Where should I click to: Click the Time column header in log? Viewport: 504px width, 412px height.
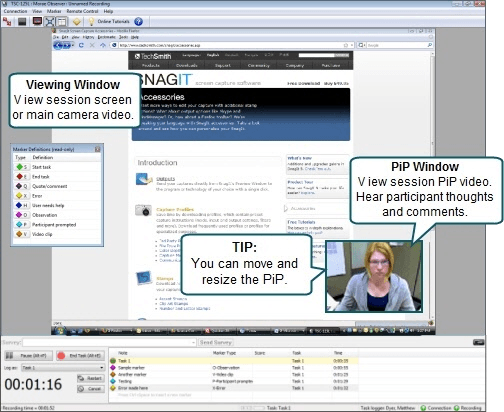(x=338, y=353)
